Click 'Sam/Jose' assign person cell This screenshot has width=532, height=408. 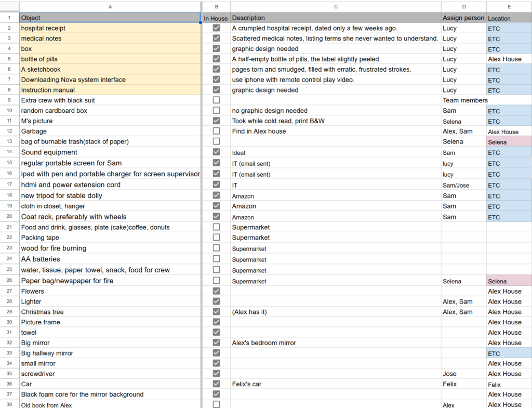click(464, 185)
